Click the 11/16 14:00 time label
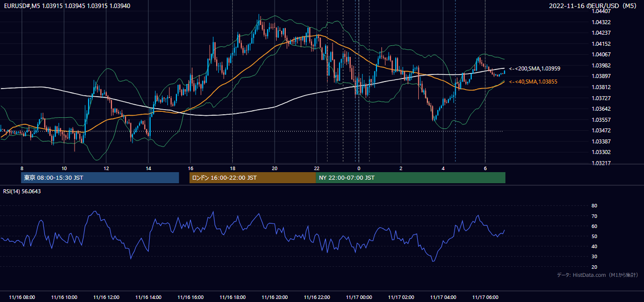644x302 pixels. click(x=148, y=297)
